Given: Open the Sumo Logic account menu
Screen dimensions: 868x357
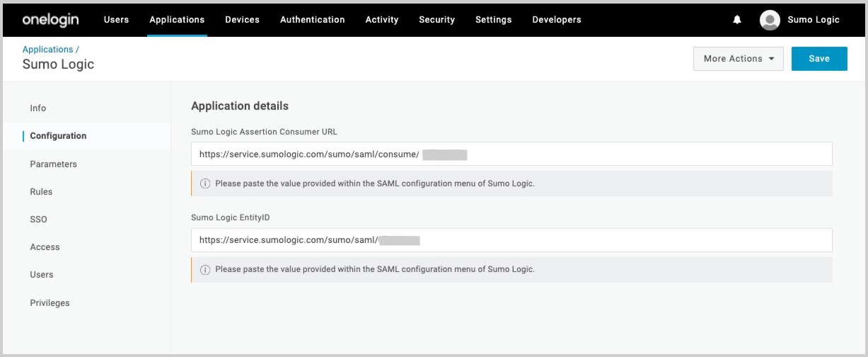Looking at the screenshot, I should [x=813, y=20].
